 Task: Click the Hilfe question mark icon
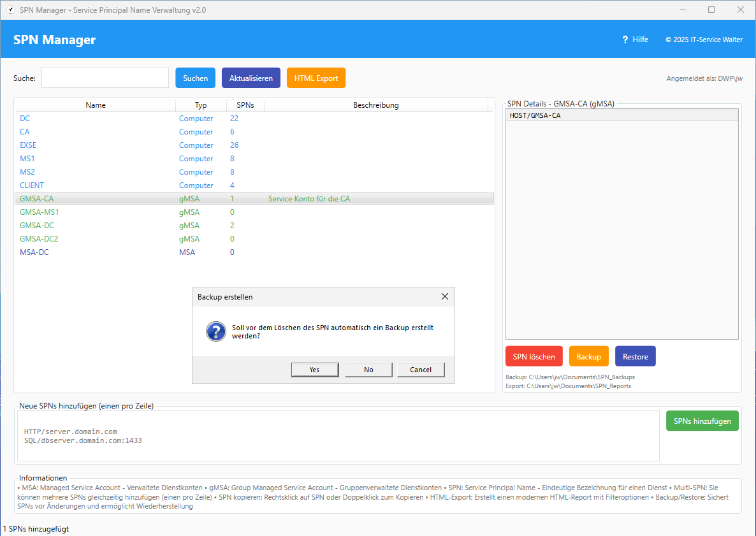pyautogui.click(x=625, y=40)
